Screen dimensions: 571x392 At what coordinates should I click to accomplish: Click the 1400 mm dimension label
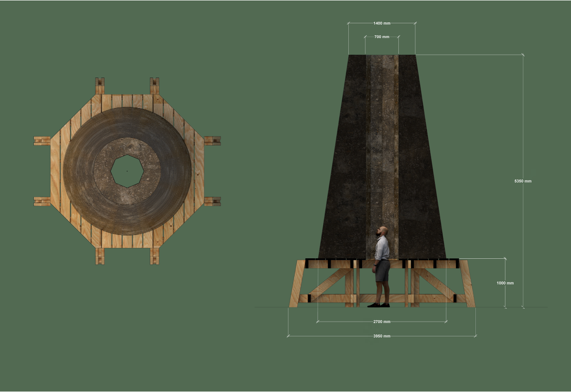[381, 23]
